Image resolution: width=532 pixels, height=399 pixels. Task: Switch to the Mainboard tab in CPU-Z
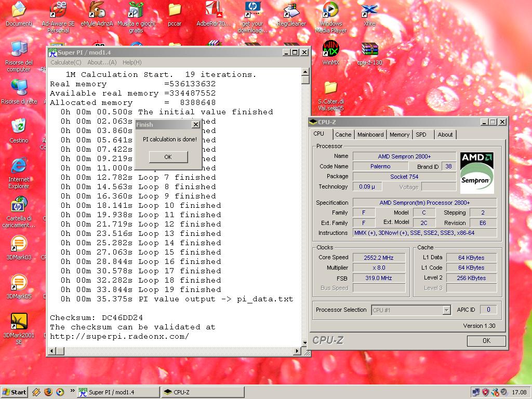370,135
